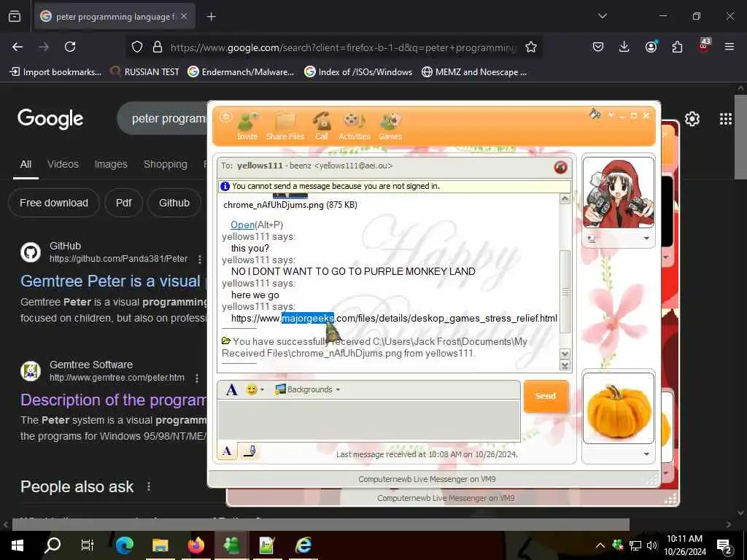747x560 pixels.
Task: Open the Firefox View icon at top-left
Action: coord(15,16)
